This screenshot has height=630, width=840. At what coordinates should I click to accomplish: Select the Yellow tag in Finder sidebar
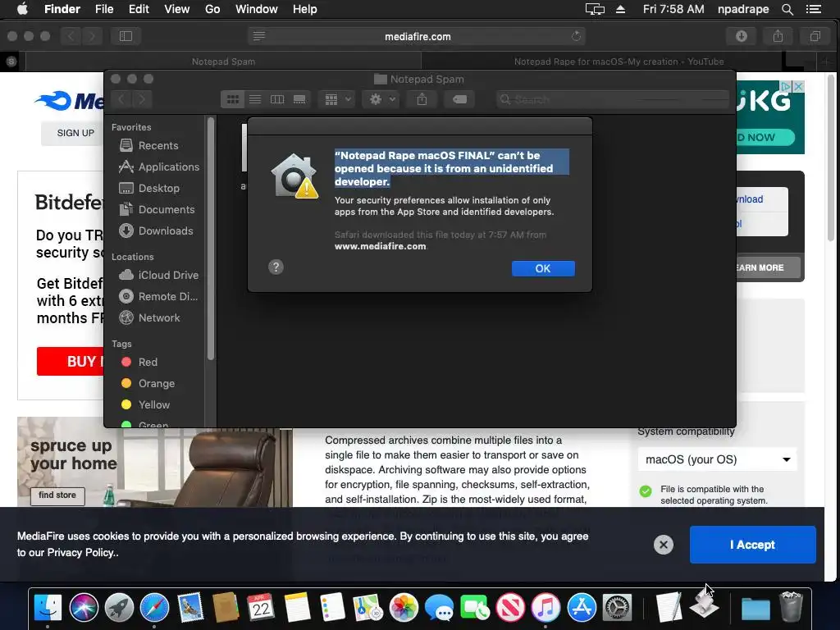click(x=146, y=405)
